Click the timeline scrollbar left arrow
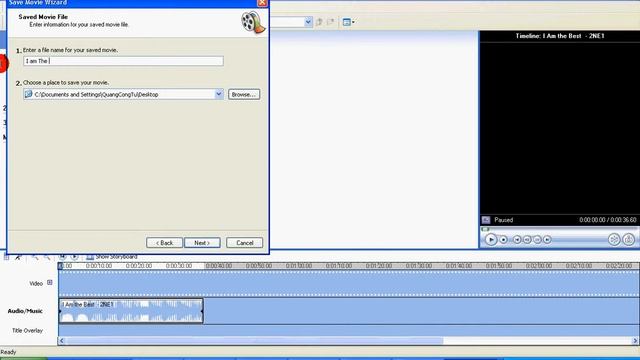Screen dimensions: 640x360 pyautogui.click(x=62, y=340)
